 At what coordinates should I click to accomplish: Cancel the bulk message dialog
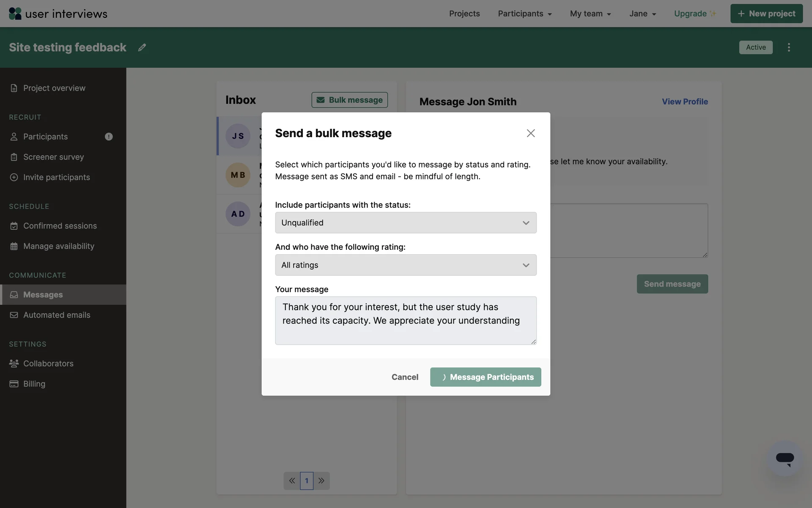(x=405, y=377)
